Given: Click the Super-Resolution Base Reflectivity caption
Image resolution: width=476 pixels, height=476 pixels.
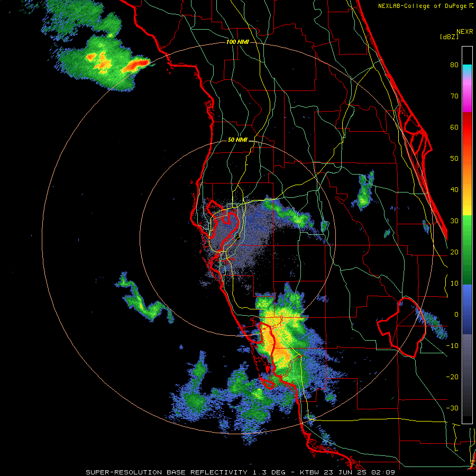Looking at the screenshot, I should click(x=241, y=472).
